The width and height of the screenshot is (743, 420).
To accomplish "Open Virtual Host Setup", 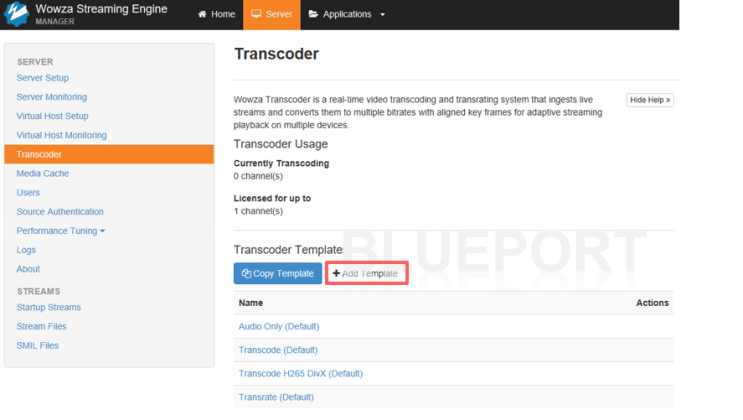I will (53, 116).
